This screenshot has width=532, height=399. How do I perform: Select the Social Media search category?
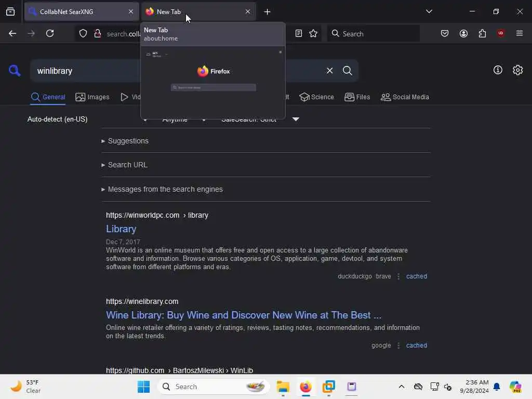coord(405,97)
